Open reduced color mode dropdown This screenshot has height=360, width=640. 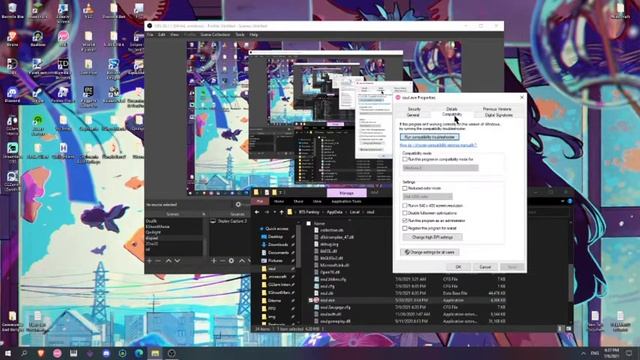click(427, 197)
